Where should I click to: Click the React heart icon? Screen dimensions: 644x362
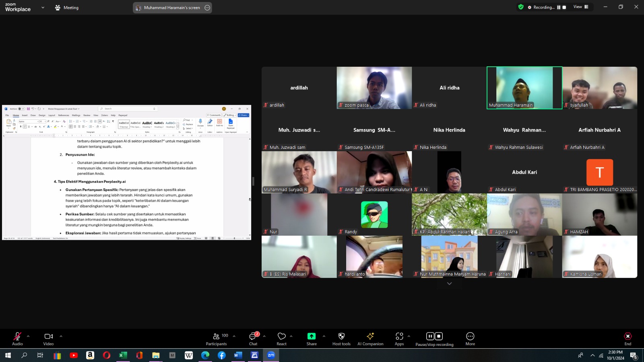pyautogui.click(x=282, y=339)
